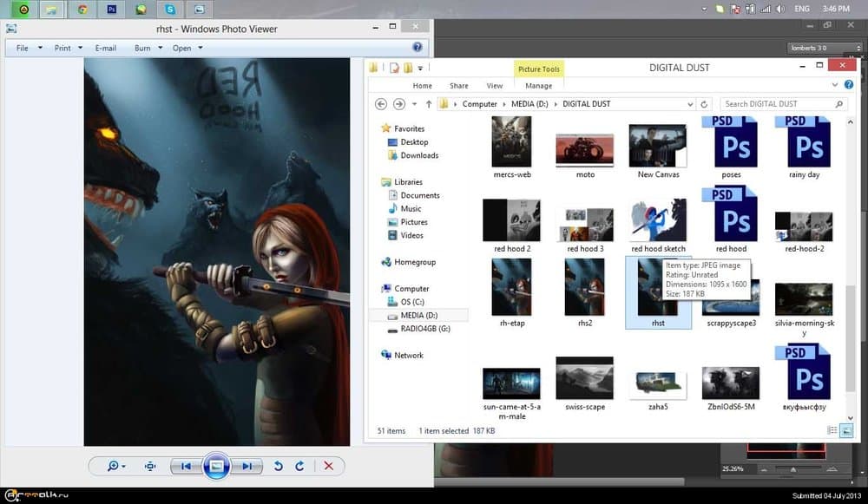Open the Print dropdown in Photo Viewer
The image size is (868, 504).
click(x=68, y=48)
